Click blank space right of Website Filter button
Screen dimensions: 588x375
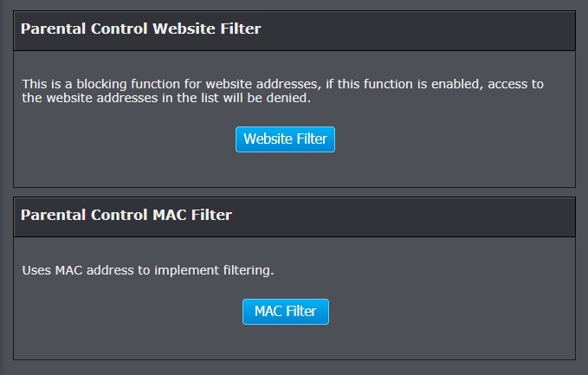point(450,139)
